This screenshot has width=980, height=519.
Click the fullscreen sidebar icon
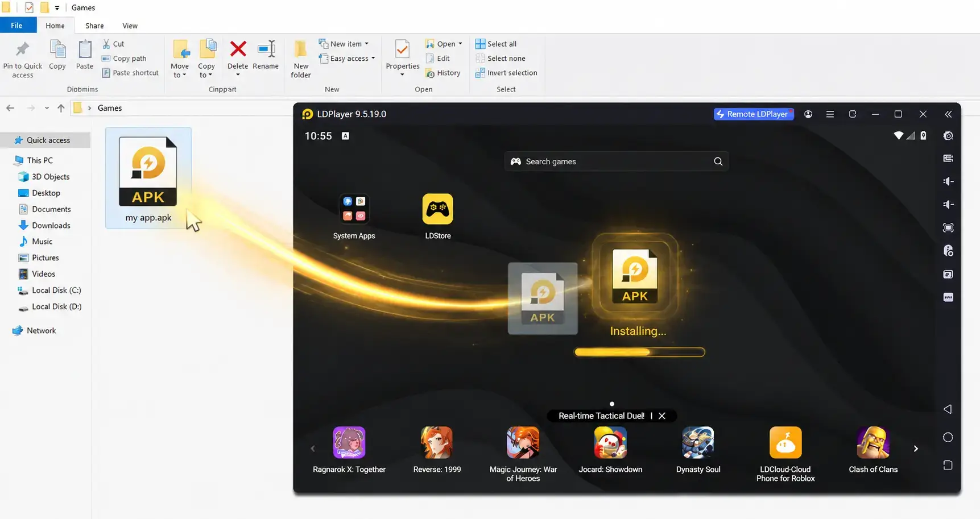(x=948, y=228)
